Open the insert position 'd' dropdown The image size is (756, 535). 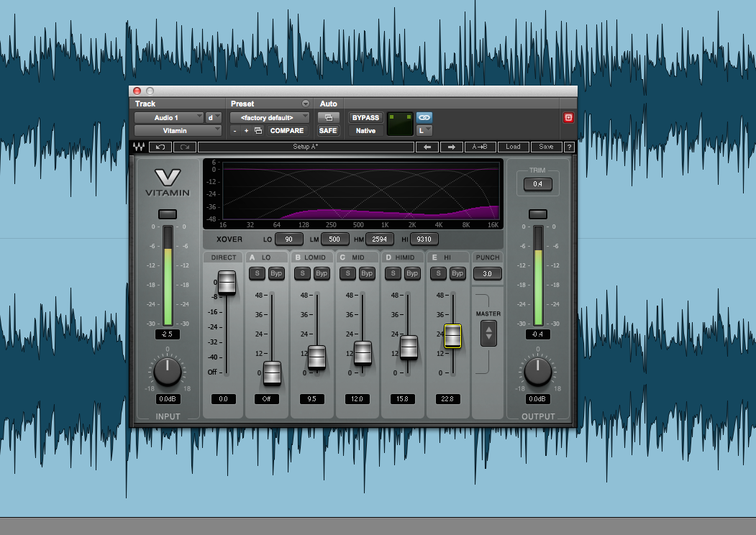click(x=213, y=118)
